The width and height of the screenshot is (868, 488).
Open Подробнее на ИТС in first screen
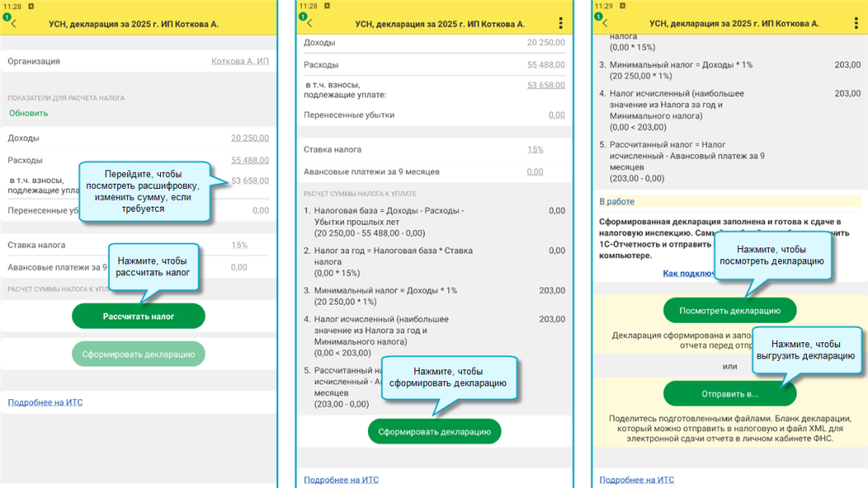pos(46,402)
